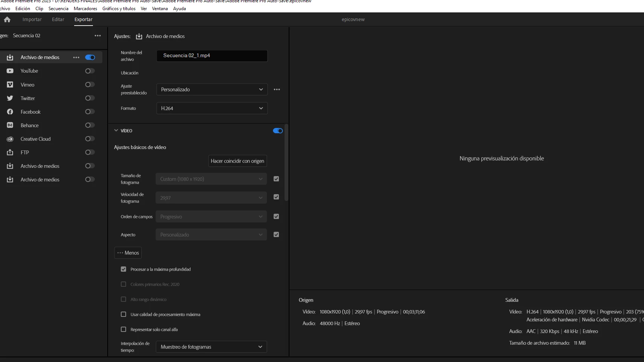The width and height of the screenshot is (644, 362).
Task: Open the Edición menu
Action: tap(23, 9)
